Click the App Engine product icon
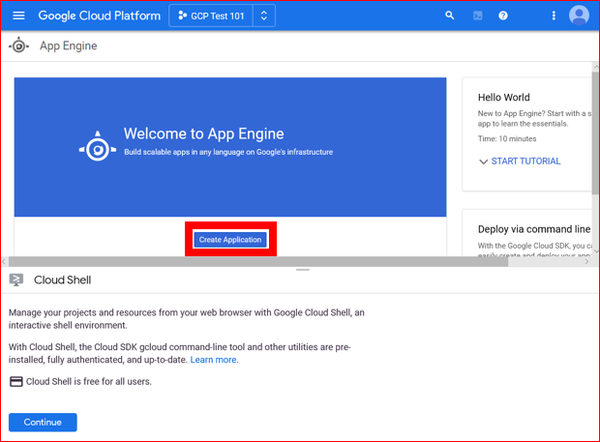Screen dimensions: 600x442 [19, 46]
